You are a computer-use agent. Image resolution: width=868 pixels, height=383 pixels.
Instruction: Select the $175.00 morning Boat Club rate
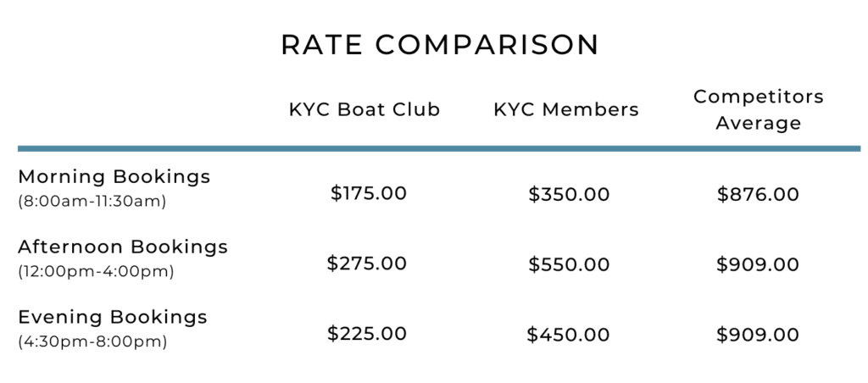coord(369,193)
